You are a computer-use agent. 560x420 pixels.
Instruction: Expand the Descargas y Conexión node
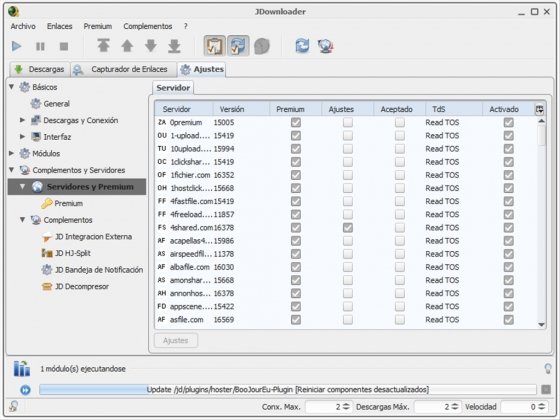tap(22, 120)
